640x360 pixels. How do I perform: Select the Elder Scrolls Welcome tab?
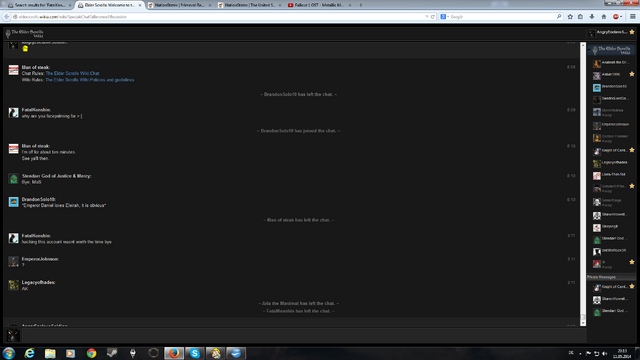(x=109, y=5)
